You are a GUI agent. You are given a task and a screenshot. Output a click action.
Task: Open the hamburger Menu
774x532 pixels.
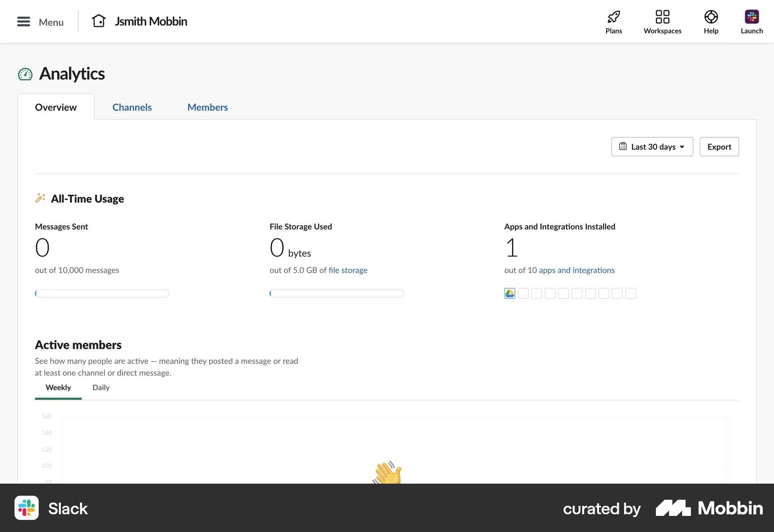23,22
